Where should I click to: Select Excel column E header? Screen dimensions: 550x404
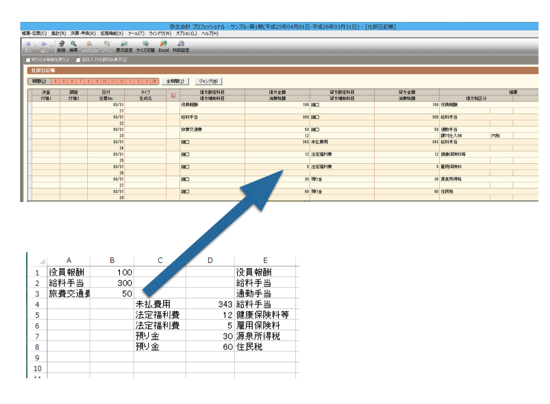point(265,260)
